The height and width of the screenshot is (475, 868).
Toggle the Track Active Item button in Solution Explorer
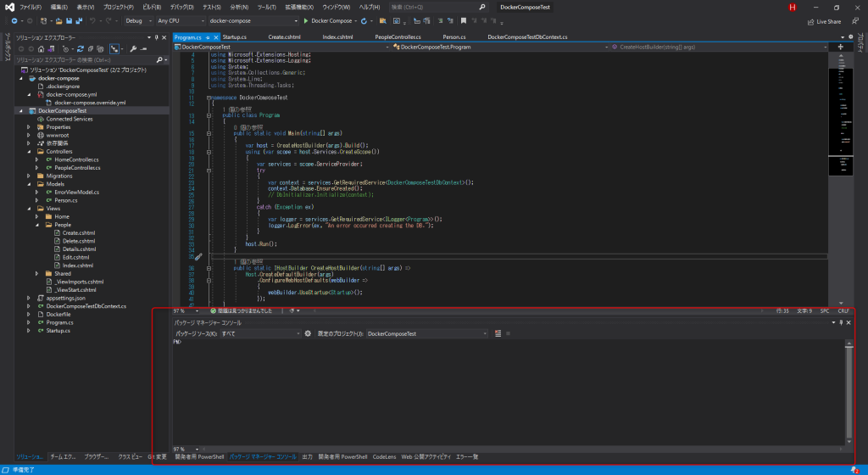pyautogui.click(x=114, y=48)
